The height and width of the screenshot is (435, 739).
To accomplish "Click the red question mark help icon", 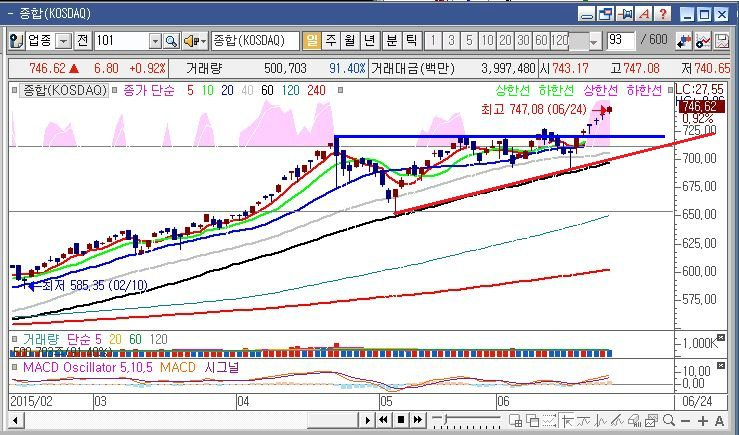I will [662, 14].
